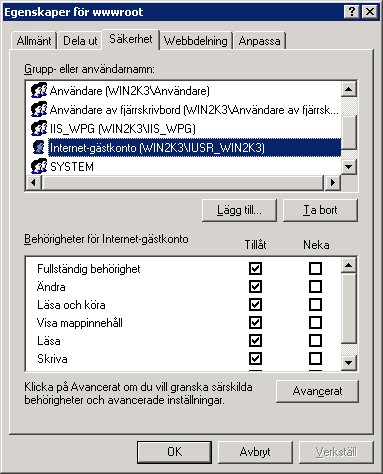Switch to the Webbdelning tab
Screen dimensions: 383x474
click(196, 41)
